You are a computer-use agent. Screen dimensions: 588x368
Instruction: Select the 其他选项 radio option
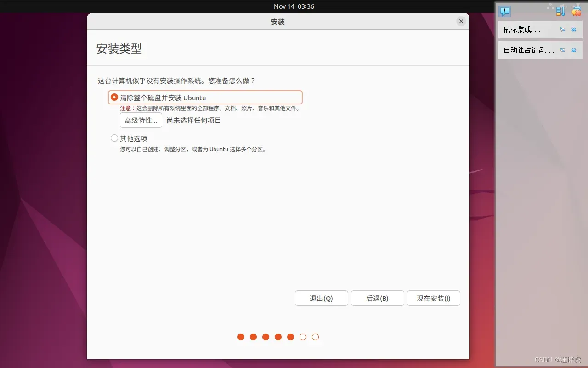129,138
